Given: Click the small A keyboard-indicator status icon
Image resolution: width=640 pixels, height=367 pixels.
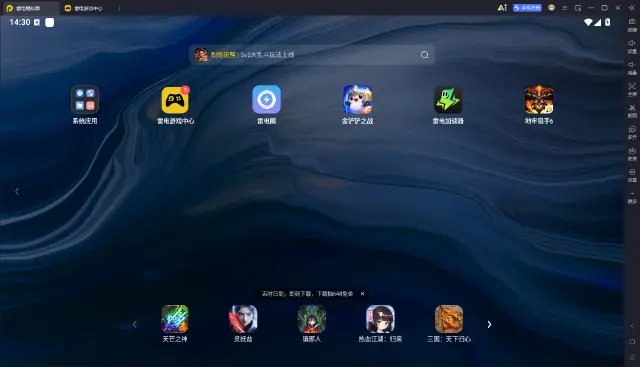Looking at the screenshot, I should (37, 22).
